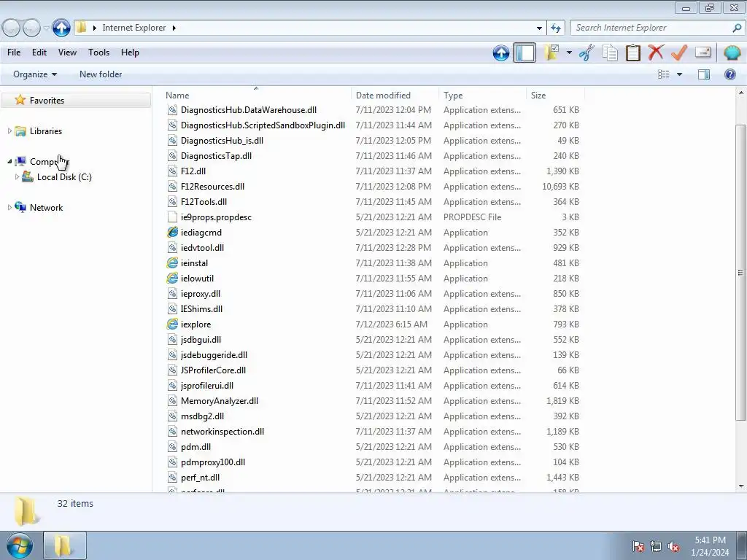Open Action Center flag tray icon
747x560 pixels.
pyautogui.click(x=638, y=546)
